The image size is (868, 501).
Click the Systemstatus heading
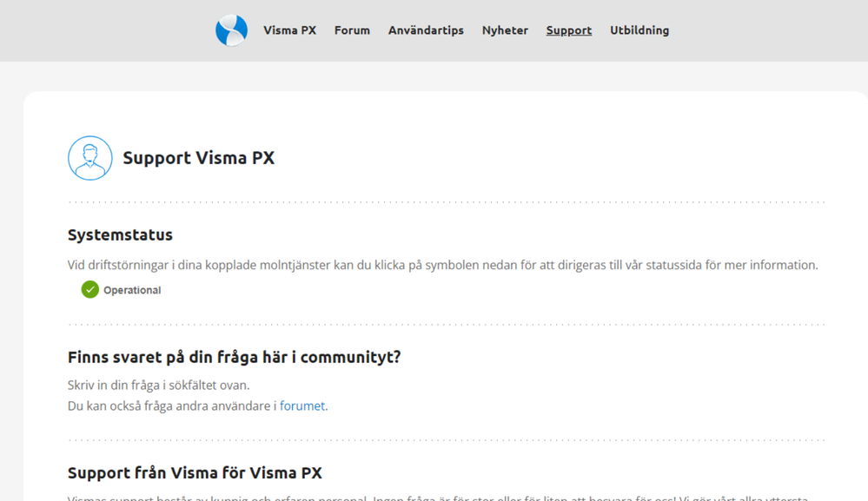click(x=120, y=235)
